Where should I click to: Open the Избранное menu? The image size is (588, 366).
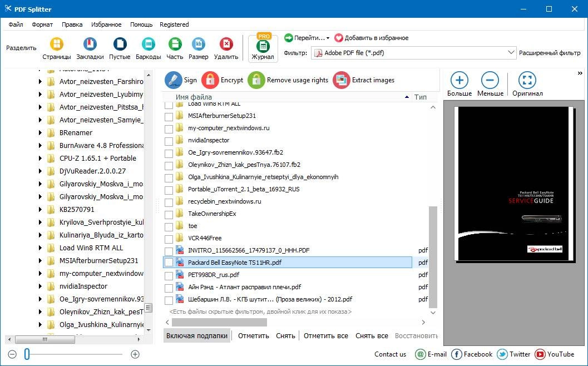(x=106, y=24)
